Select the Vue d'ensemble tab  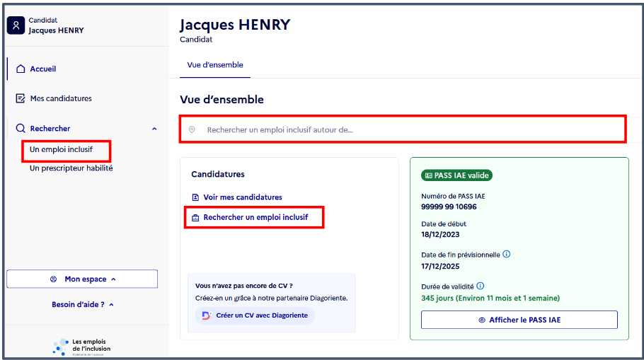tap(215, 65)
